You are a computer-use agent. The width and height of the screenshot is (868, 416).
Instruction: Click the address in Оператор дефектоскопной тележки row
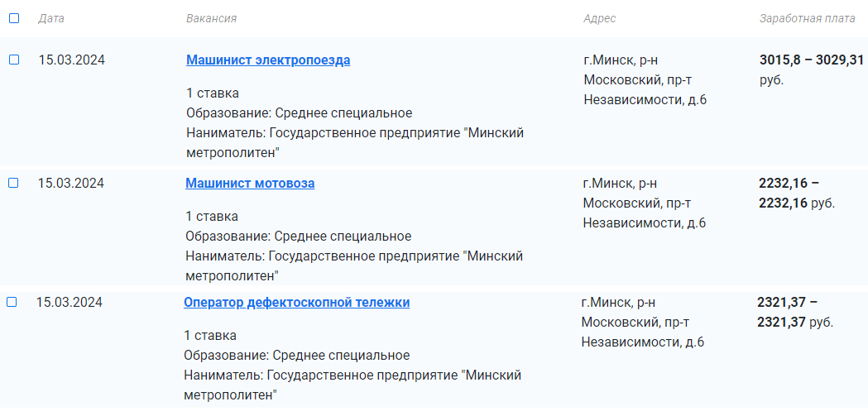[642, 322]
